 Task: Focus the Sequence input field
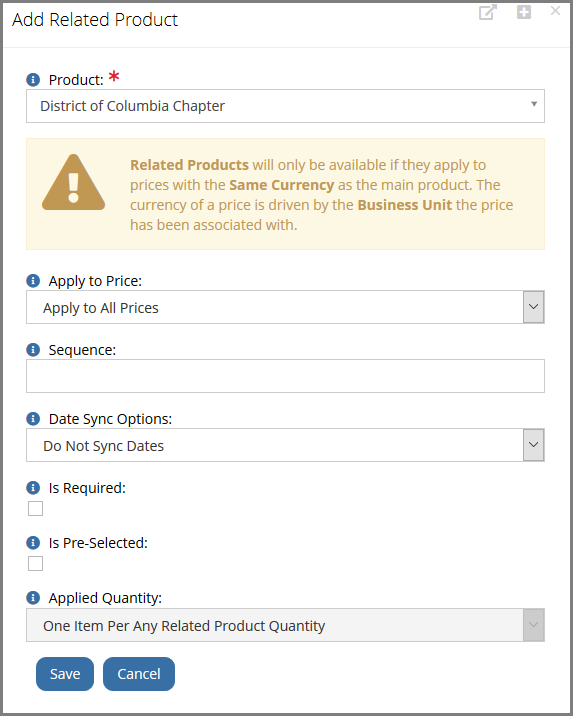coord(285,376)
